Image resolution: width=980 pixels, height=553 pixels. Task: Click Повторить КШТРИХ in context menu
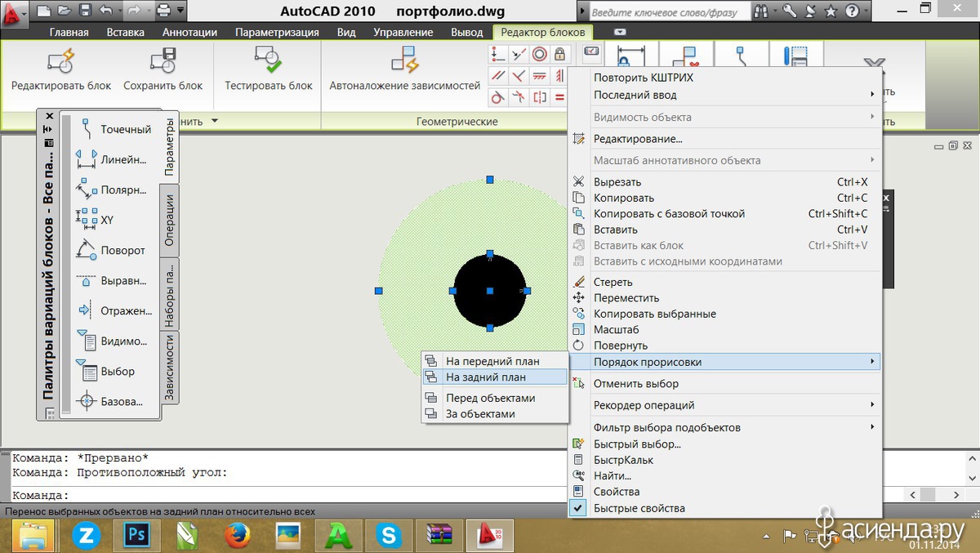(x=725, y=78)
